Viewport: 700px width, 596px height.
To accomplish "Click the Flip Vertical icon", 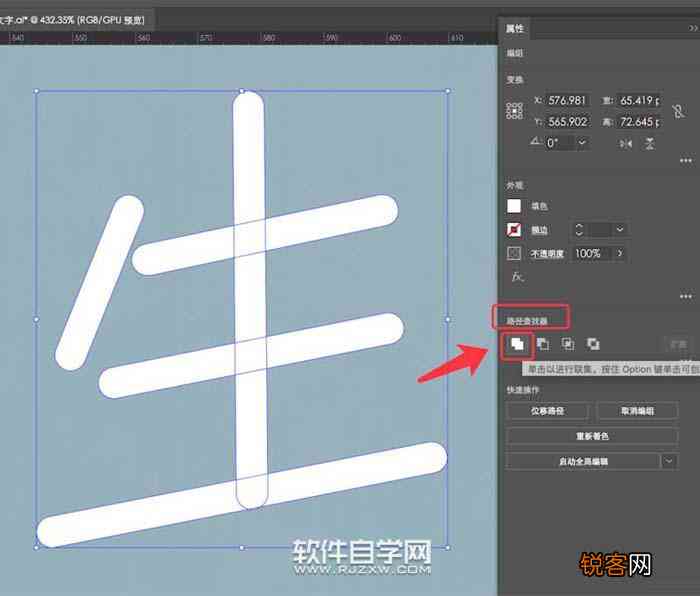I will coord(650,144).
